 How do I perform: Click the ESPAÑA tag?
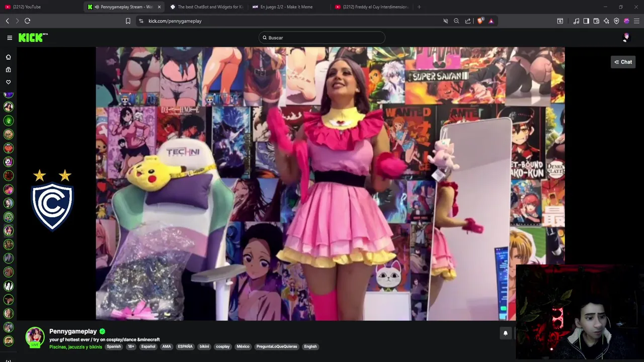185,346
